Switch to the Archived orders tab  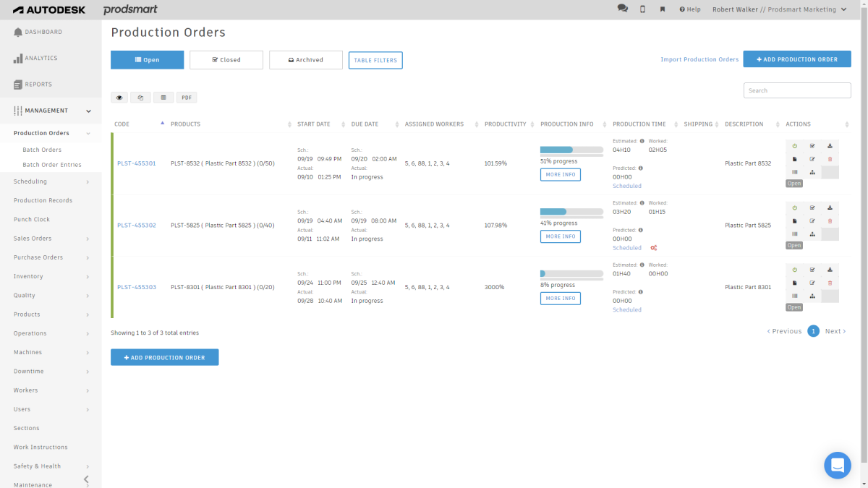305,59
